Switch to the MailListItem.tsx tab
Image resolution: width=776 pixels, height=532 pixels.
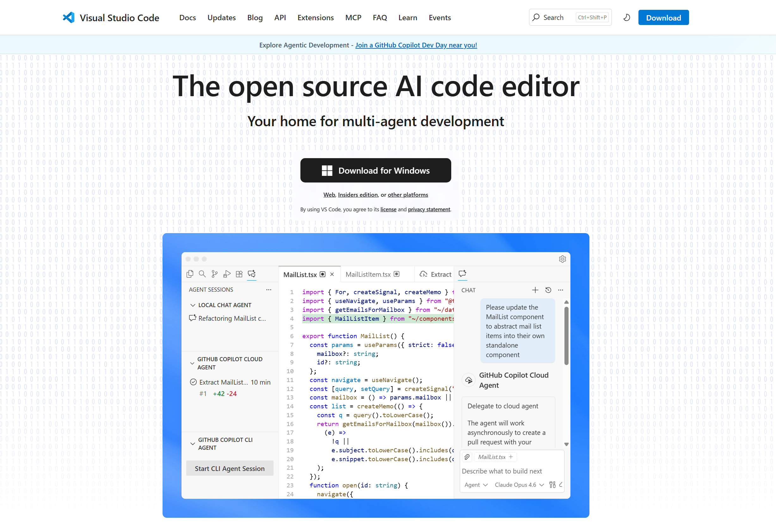pyautogui.click(x=368, y=274)
